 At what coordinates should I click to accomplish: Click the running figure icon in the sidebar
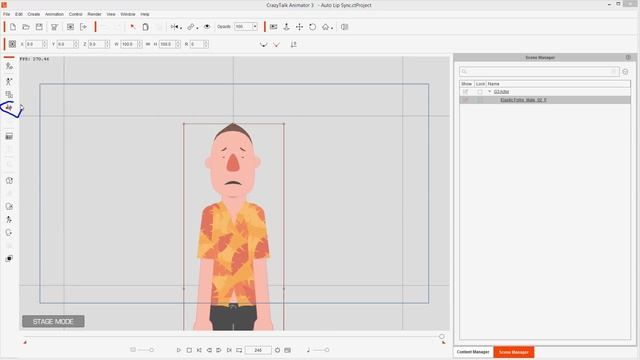[9, 220]
